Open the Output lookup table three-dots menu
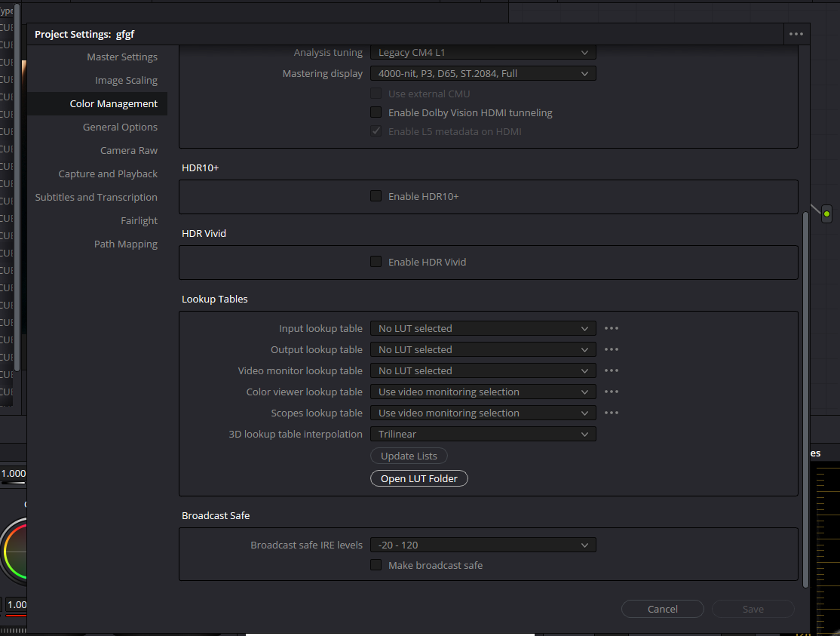 coord(612,349)
